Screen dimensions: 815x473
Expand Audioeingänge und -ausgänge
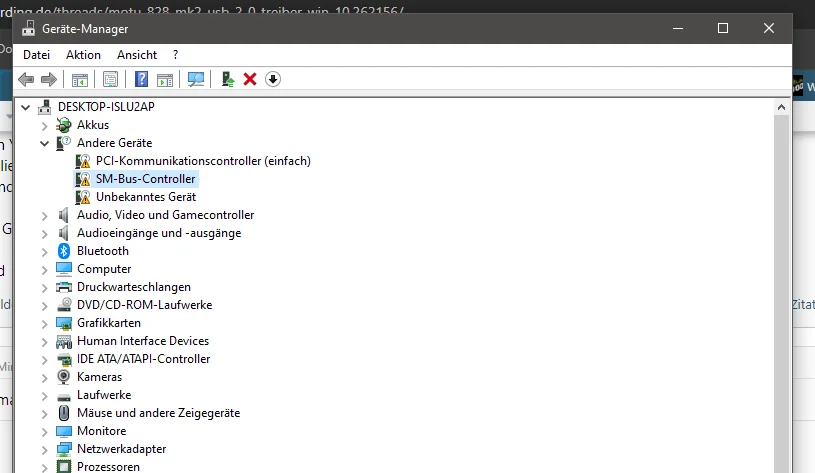pyautogui.click(x=45, y=234)
